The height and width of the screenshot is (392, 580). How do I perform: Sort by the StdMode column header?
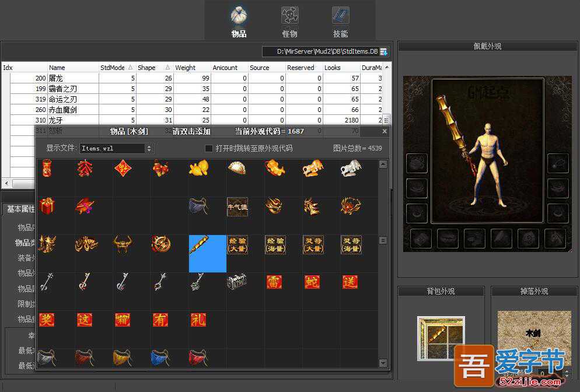point(116,68)
